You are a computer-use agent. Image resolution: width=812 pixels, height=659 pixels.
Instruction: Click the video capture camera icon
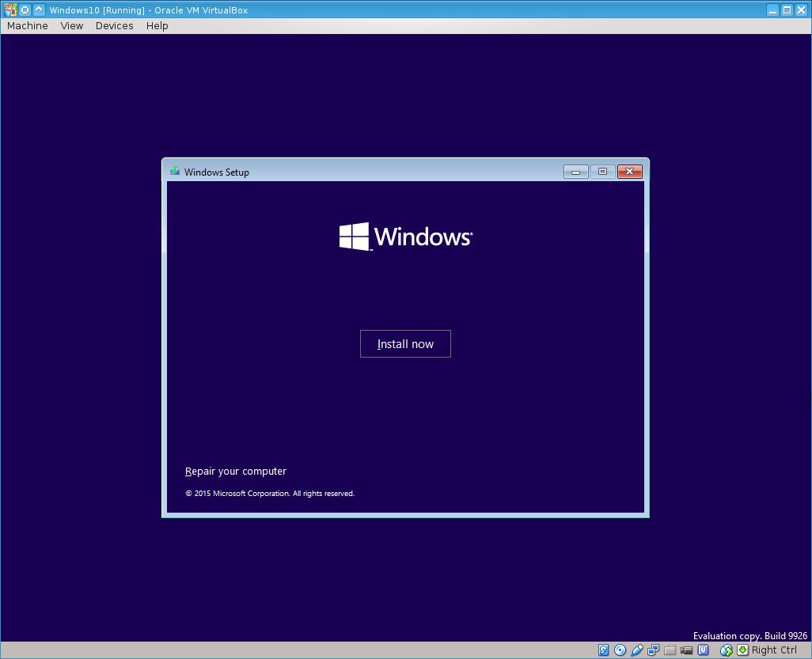(x=687, y=650)
